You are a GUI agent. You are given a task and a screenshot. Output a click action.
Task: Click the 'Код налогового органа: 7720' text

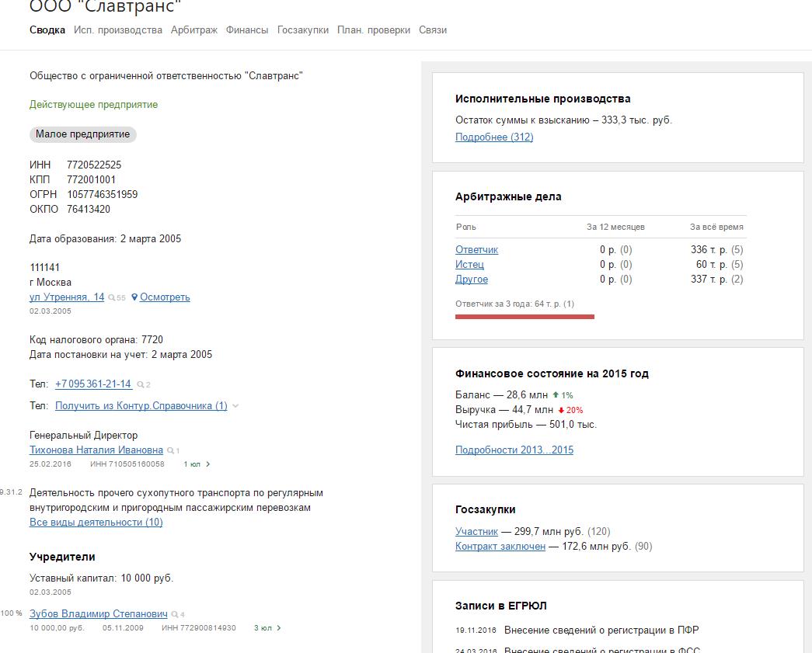96,340
